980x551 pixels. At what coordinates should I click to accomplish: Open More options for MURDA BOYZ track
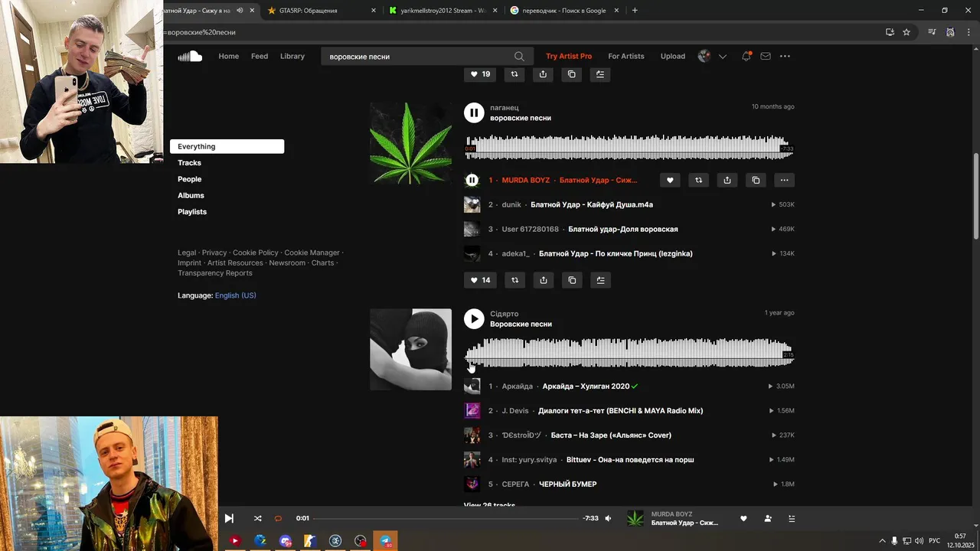click(x=785, y=180)
